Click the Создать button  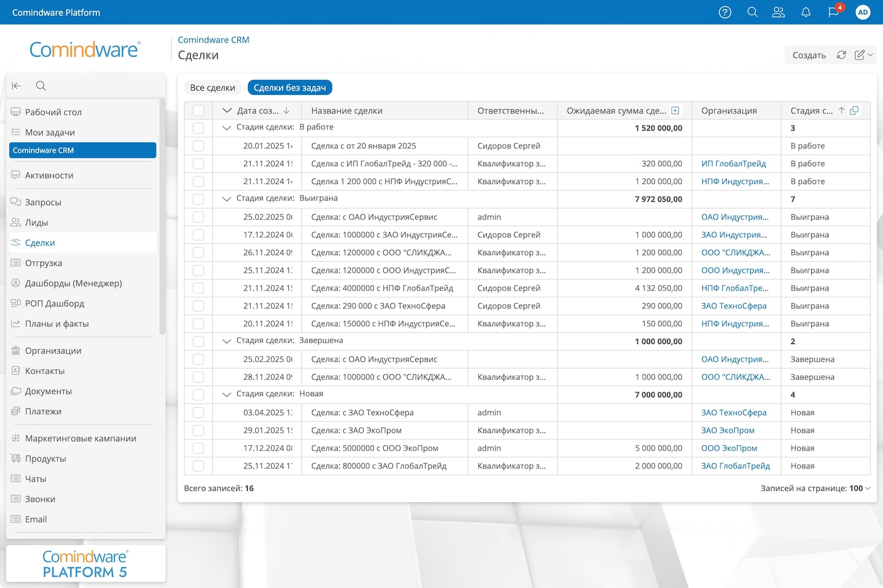(x=809, y=55)
